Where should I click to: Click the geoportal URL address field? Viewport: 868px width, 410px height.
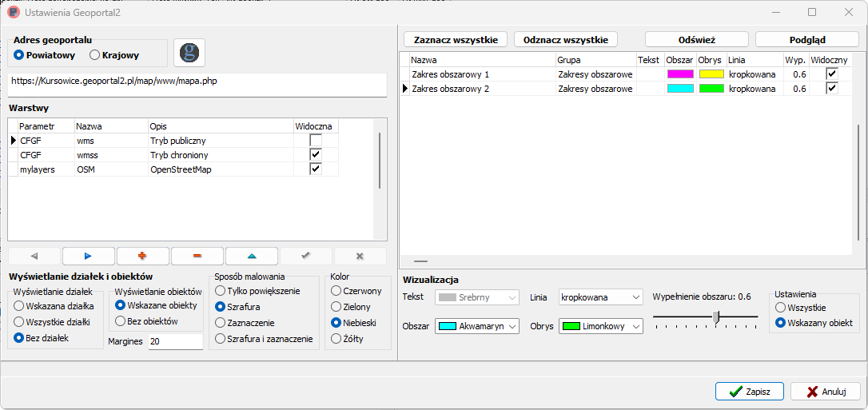pyautogui.click(x=197, y=86)
